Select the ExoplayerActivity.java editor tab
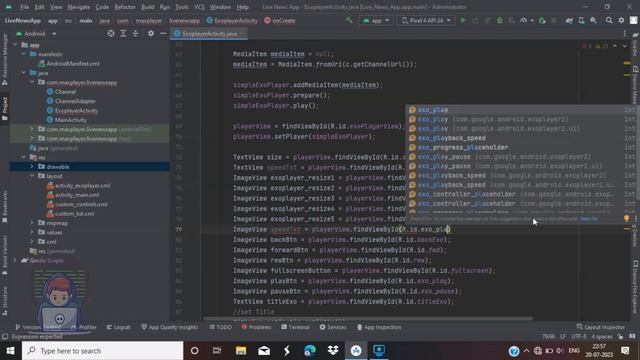 tap(209, 34)
